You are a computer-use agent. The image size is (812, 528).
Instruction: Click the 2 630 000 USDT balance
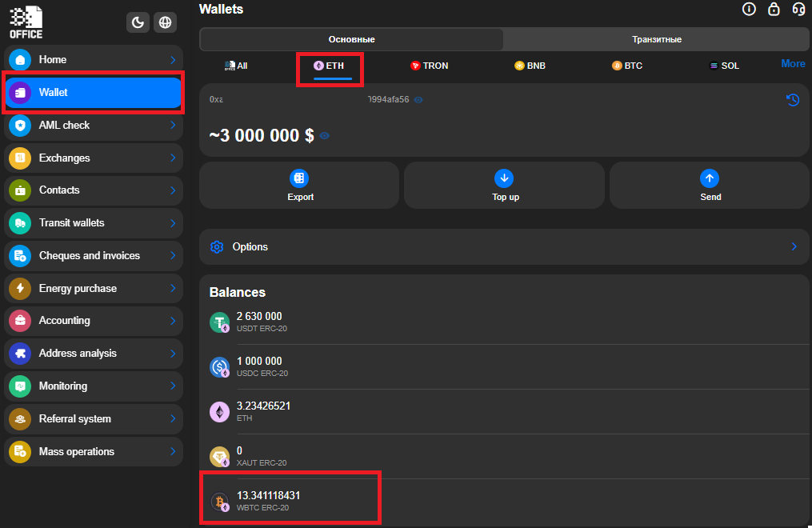tap(259, 316)
